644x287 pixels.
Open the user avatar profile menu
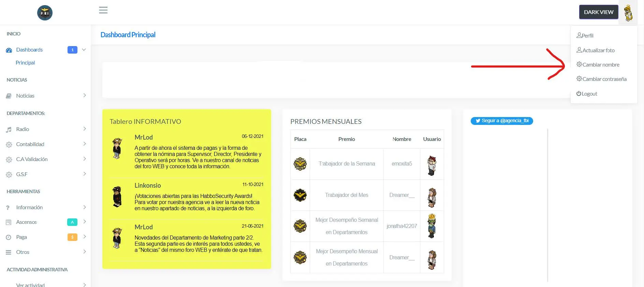click(x=628, y=13)
